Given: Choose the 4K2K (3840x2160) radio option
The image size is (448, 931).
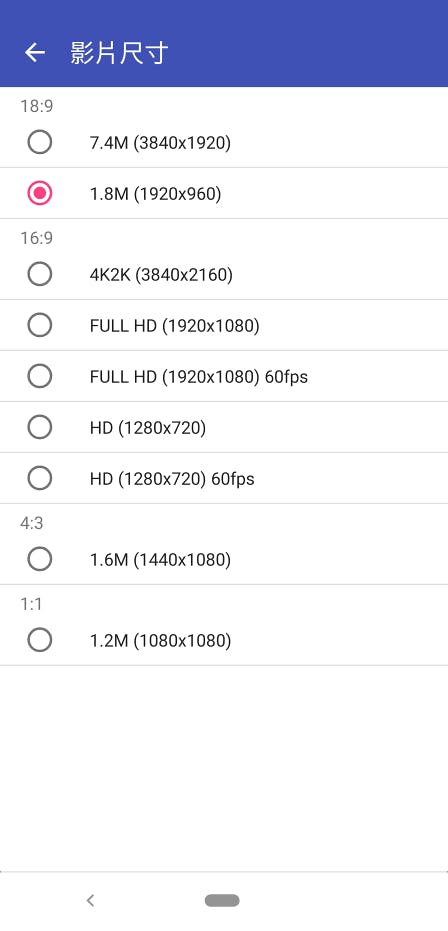Looking at the screenshot, I should click(40, 274).
